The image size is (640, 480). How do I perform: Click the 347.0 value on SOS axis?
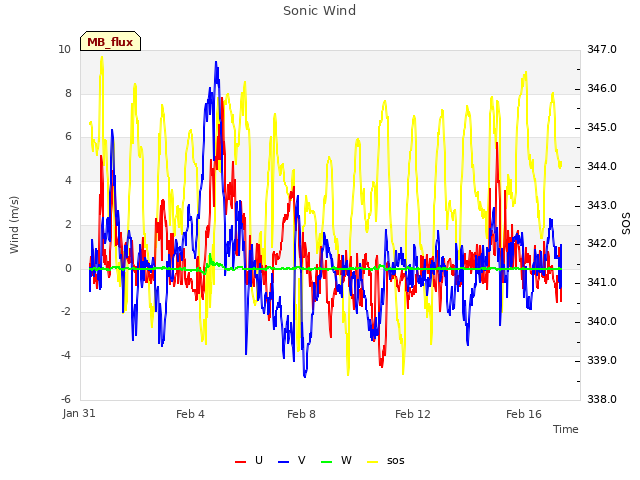(x=602, y=49)
